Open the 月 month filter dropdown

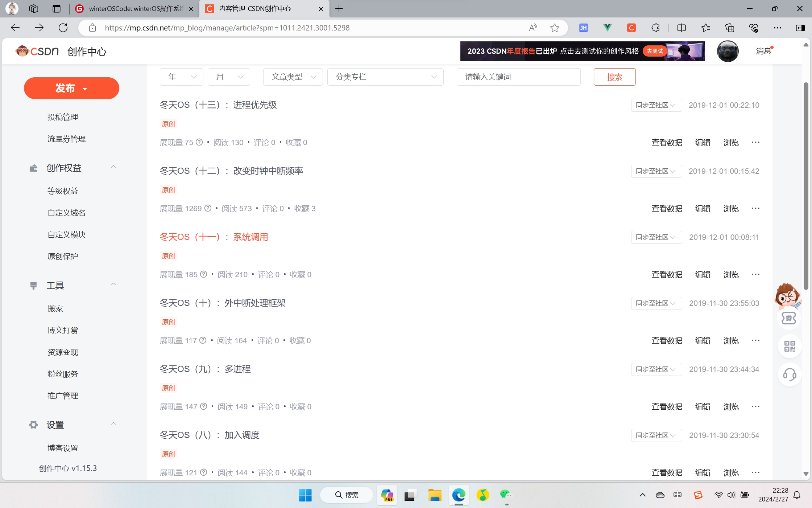point(229,77)
